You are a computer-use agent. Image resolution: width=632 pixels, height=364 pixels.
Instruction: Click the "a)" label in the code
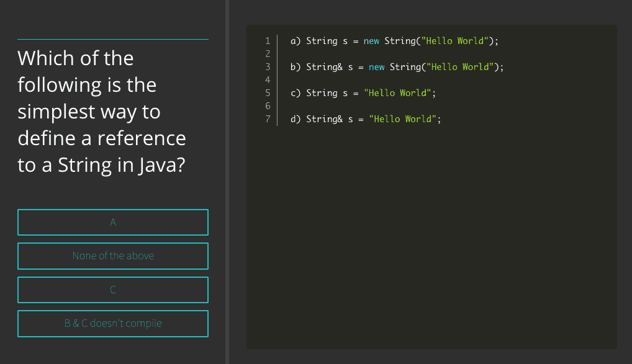(296, 41)
